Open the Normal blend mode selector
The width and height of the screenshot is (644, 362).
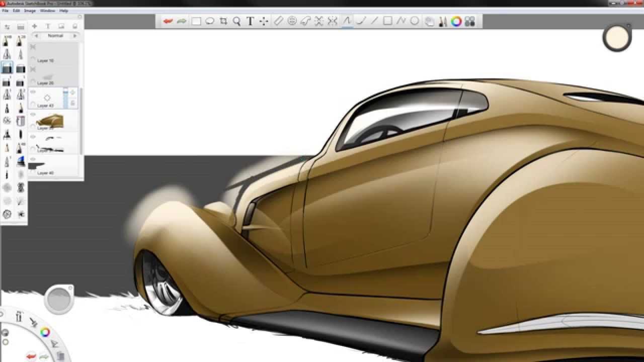54,36
